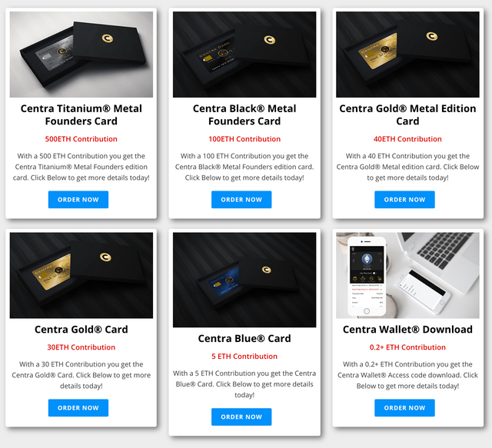Click the Ethereum logo on the phone screen

click(x=367, y=259)
